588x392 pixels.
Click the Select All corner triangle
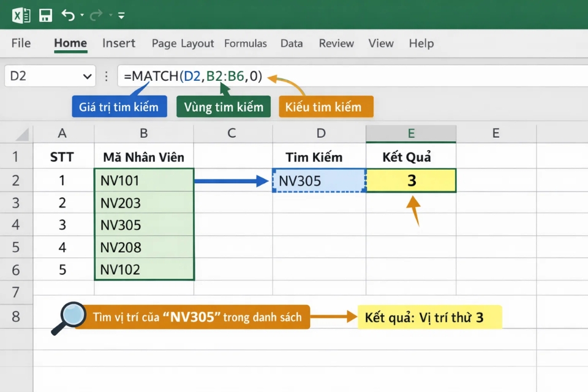[22, 134]
